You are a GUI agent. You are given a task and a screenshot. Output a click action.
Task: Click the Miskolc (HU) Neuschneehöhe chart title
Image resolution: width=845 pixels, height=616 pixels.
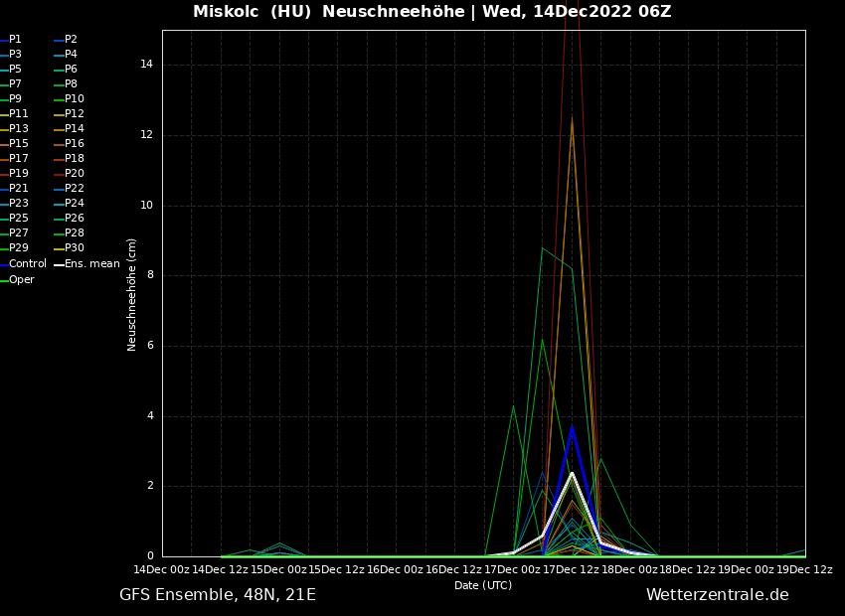tap(431, 12)
